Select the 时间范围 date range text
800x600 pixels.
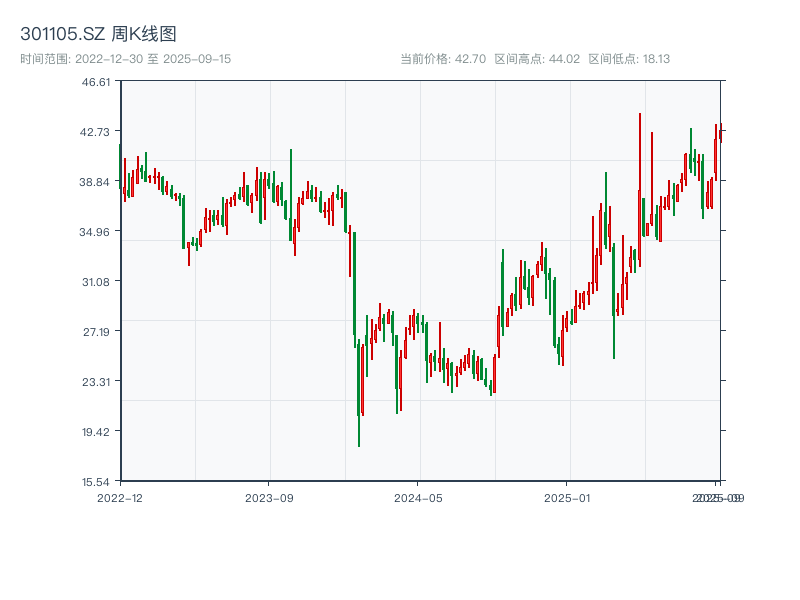pos(125,59)
